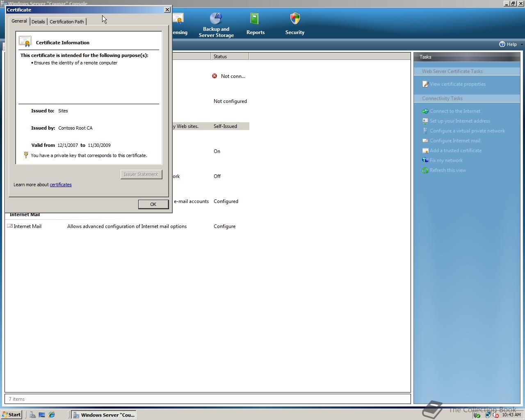525x420 pixels.
Task: Click the red Not connected error icon
Action: tap(215, 76)
